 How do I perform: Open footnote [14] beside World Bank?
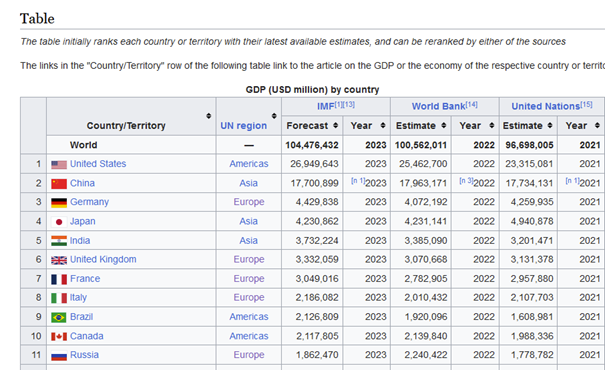pyautogui.click(x=471, y=105)
